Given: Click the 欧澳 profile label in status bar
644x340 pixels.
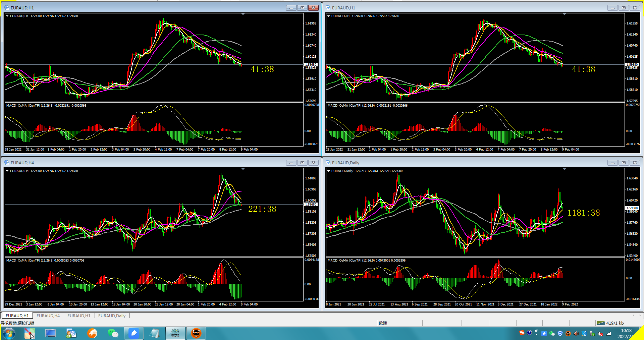Looking at the screenshot, I should [383, 323].
